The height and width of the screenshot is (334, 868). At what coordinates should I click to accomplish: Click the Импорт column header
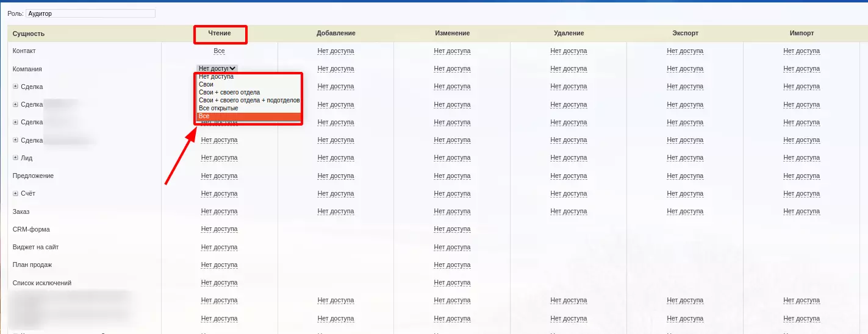pyautogui.click(x=802, y=33)
